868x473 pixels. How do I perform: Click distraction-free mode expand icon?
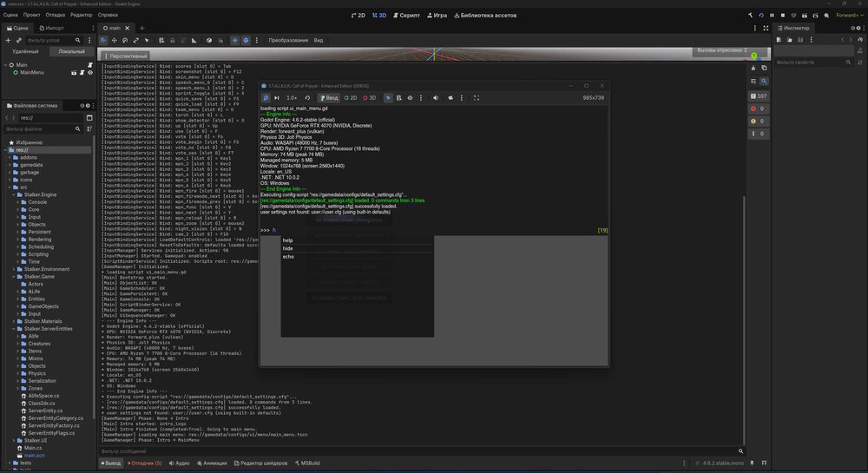pos(766,29)
